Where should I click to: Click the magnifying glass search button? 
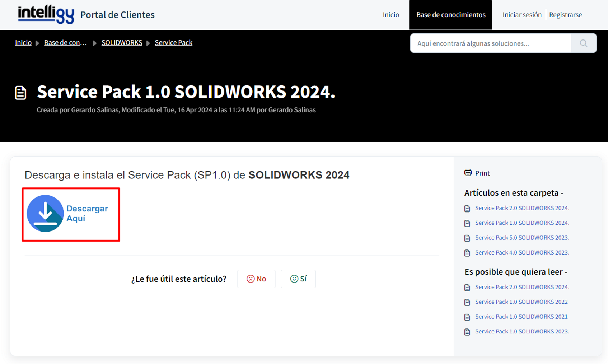pyautogui.click(x=584, y=43)
